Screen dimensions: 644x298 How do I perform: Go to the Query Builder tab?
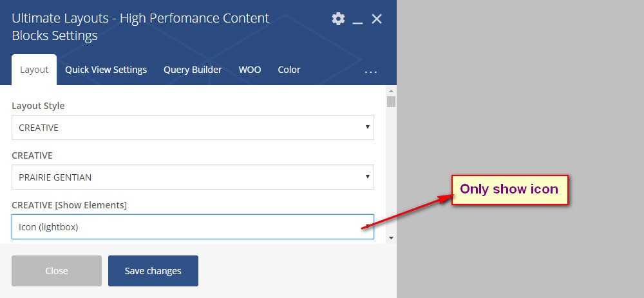193,70
